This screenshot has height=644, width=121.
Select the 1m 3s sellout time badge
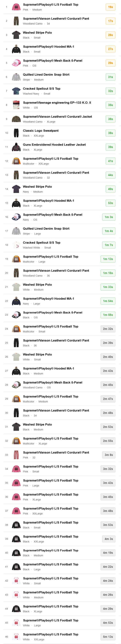tap(109, 217)
